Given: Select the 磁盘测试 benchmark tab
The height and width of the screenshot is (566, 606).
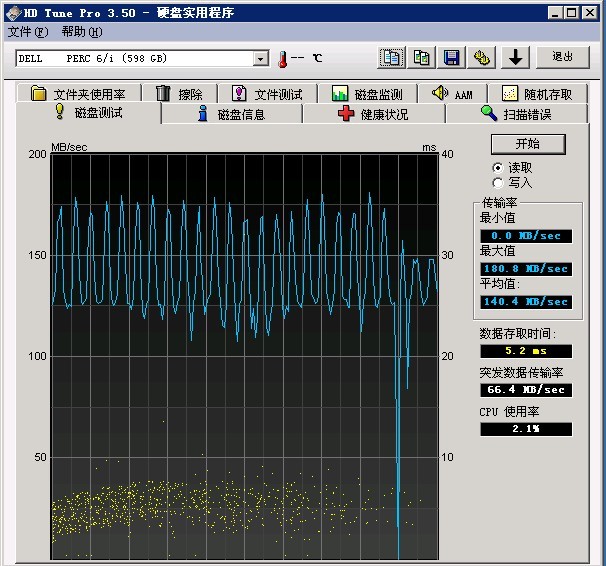Looking at the screenshot, I should (x=89, y=112).
